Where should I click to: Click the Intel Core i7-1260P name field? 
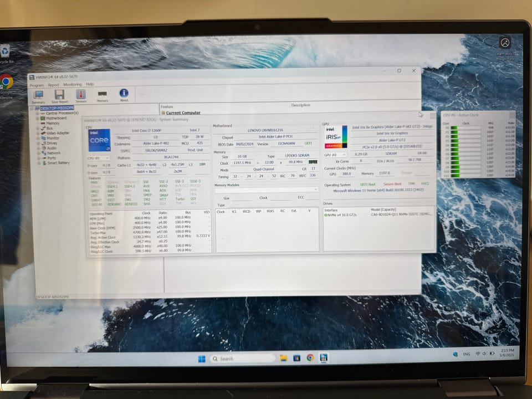click(x=146, y=131)
